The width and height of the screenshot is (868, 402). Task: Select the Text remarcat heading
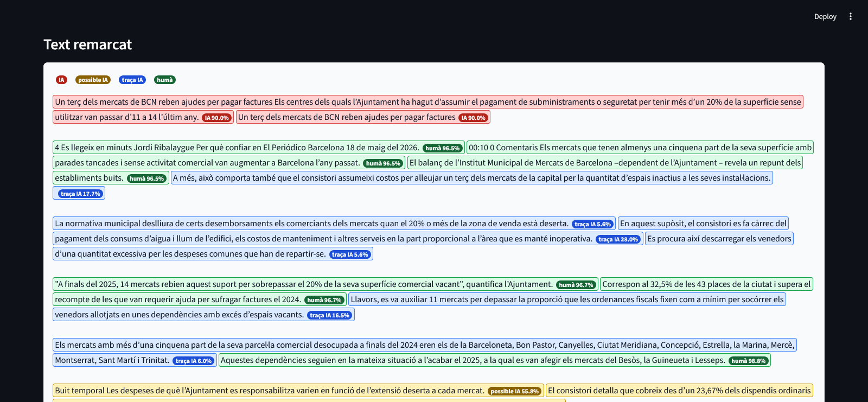pyautogui.click(x=87, y=44)
